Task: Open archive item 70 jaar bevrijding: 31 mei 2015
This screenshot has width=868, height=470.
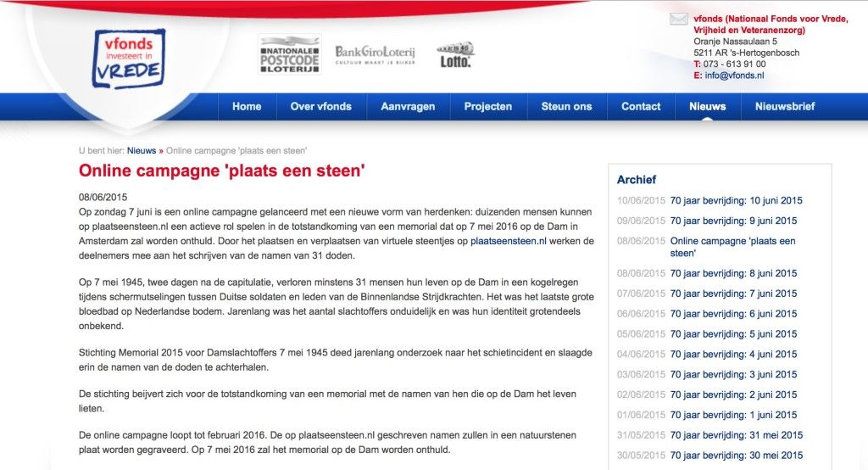Action: [737, 435]
